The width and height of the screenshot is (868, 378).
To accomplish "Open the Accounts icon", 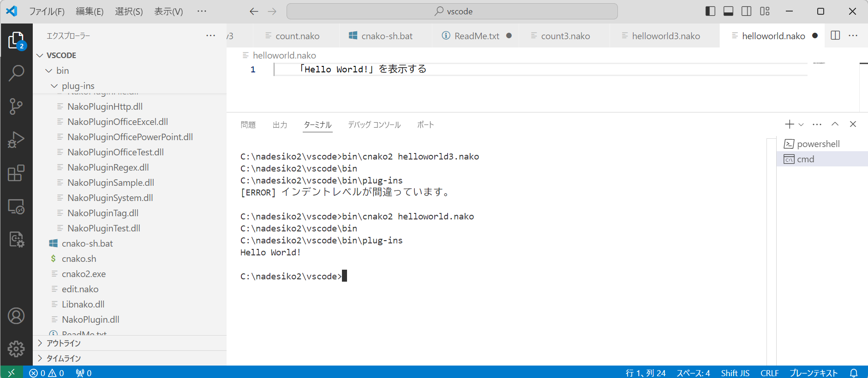I will pos(16,316).
